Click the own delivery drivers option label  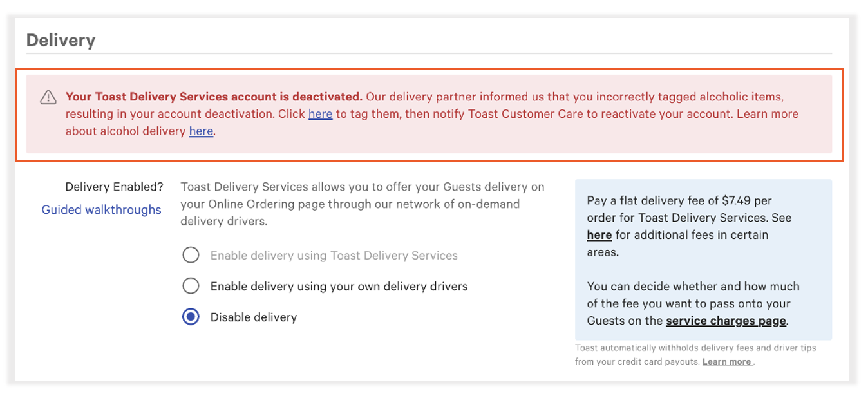click(x=338, y=286)
